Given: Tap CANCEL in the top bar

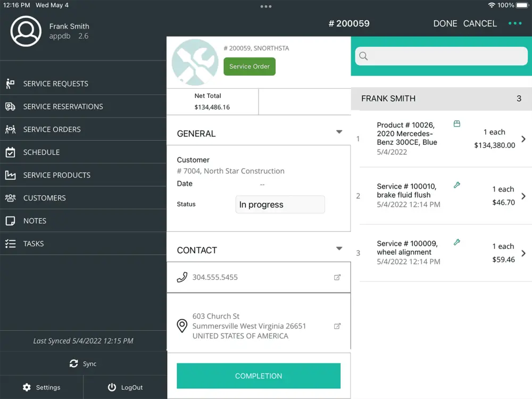Looking at the screenshot, I should [480, 23].
